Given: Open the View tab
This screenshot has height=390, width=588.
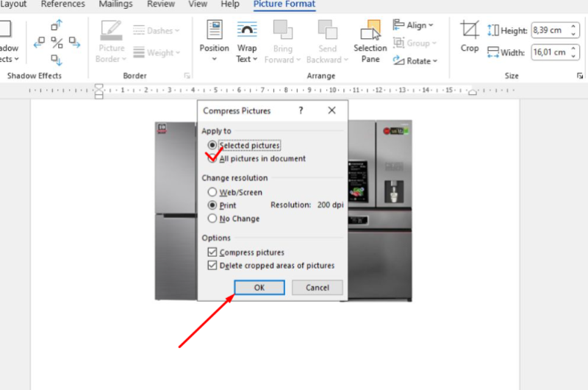Looking at the screenshot, I should coord(198,4).
